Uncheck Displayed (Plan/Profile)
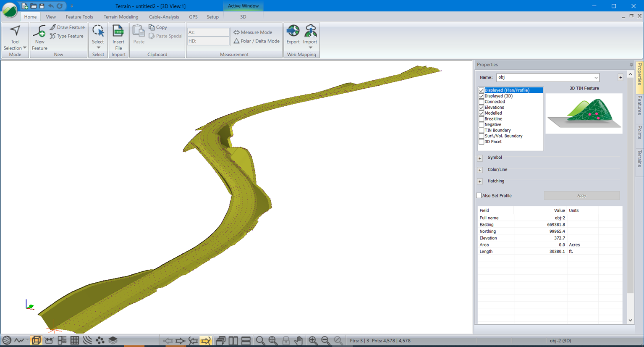The width and height of the screenshot is (644, 347). [x=482, y=90]
